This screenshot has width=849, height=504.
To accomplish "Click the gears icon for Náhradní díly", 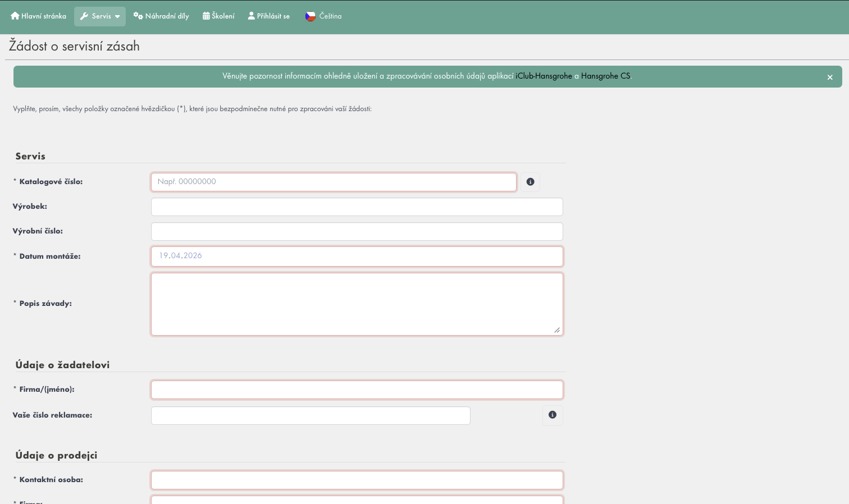I will click(x=138, y=16).
